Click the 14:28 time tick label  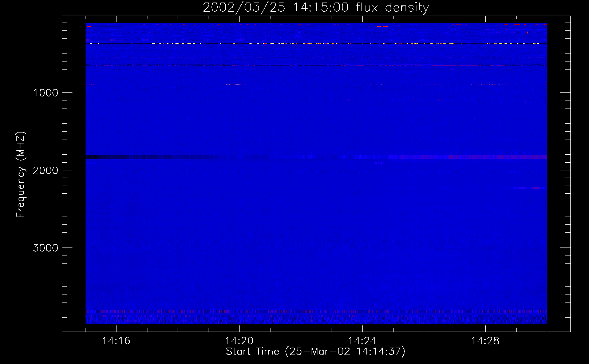coord(485,341)
